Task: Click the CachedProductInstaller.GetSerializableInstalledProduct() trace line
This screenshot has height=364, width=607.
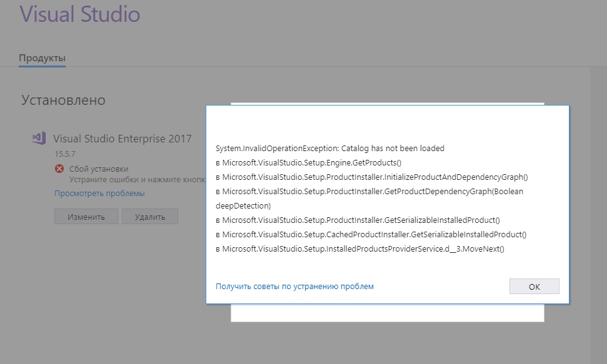Action: pos(371,235)
